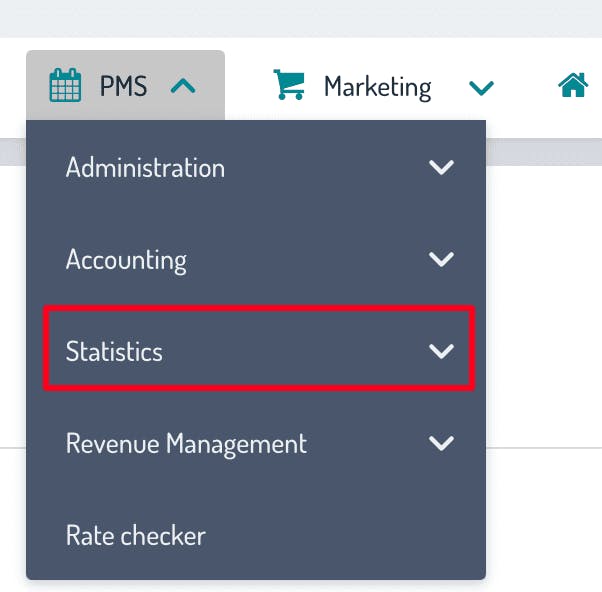The image size is (602, 592).
Task: Expand the Statistics submenu via its chevron
Action: tap(441, 351)
